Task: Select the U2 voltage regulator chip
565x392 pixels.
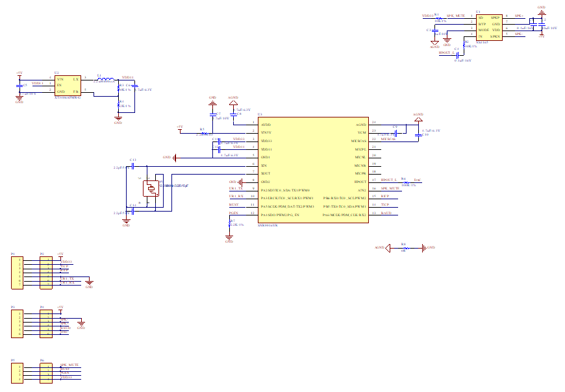Action: pyautogui.click(x=67, y=86)
